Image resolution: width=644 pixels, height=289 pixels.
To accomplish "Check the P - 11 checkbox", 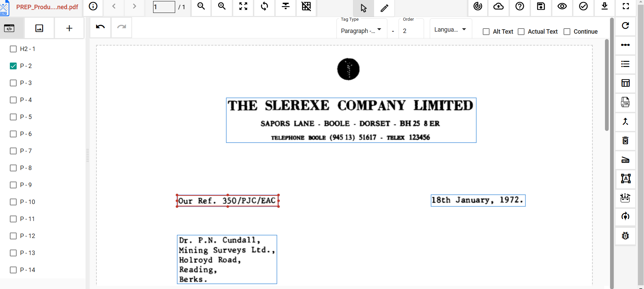I will (x=13, y=219).
